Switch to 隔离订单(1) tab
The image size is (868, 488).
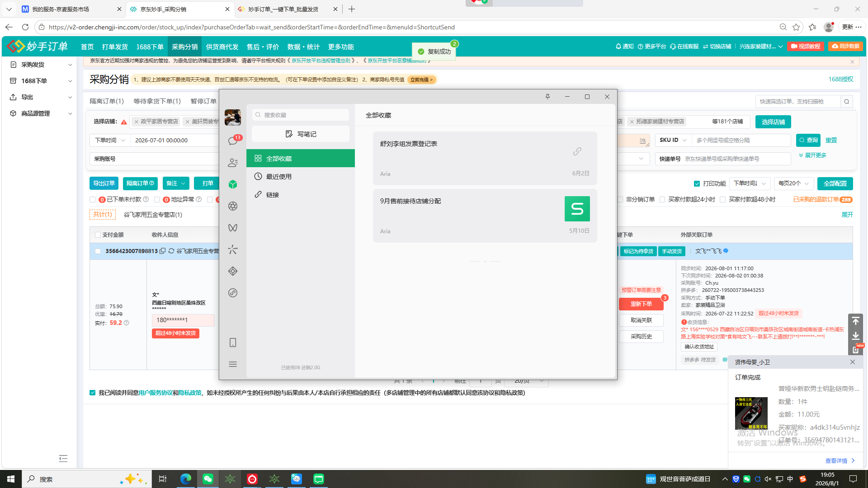[107, 101]
